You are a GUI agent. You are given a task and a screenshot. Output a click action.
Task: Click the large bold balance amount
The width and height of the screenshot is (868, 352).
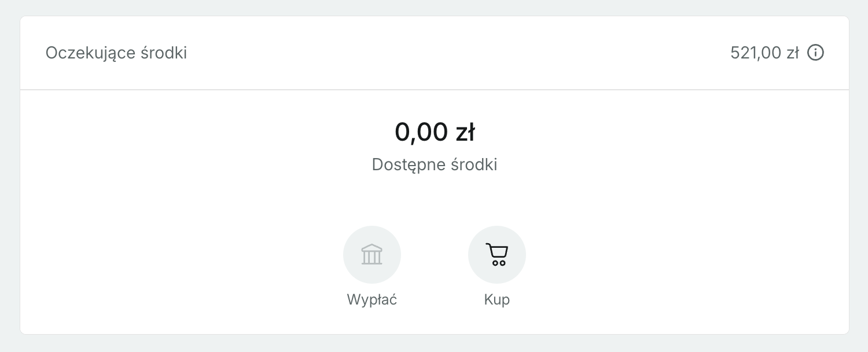(435, 133)
